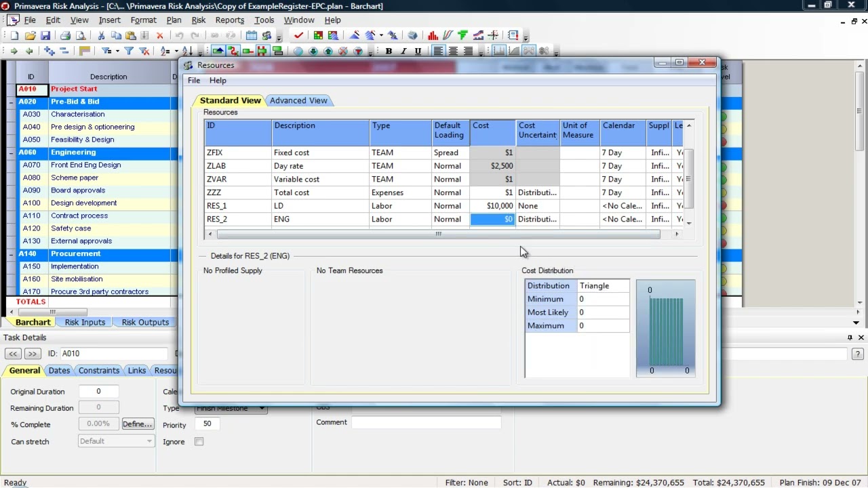
Task: Delete item with red X icon
Action: click(160, 35)
